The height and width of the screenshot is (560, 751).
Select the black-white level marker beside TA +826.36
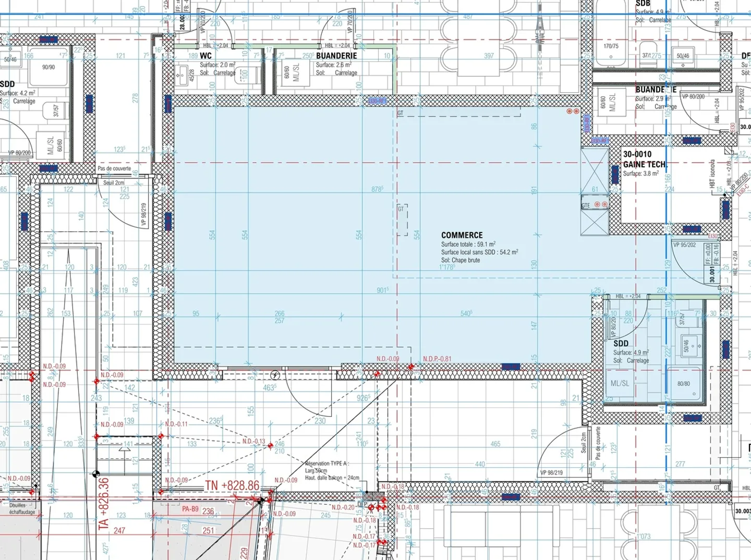[x=96, y=474]
